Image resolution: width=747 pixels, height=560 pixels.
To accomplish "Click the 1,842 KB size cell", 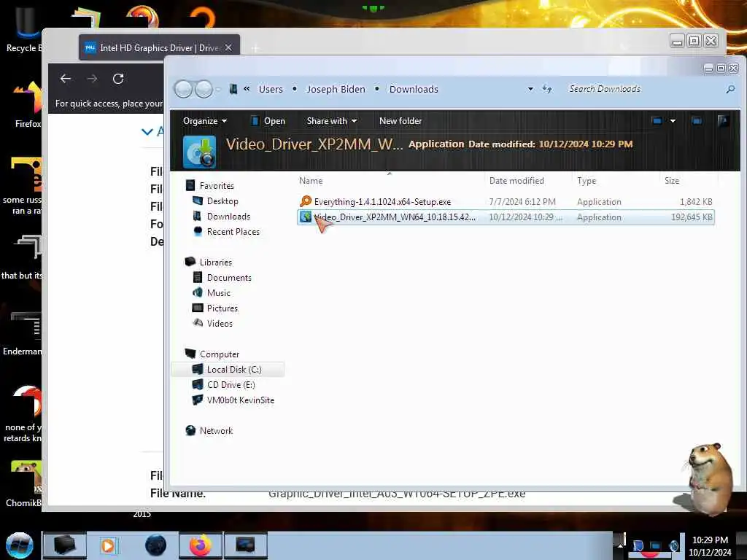I will (696, 202).
